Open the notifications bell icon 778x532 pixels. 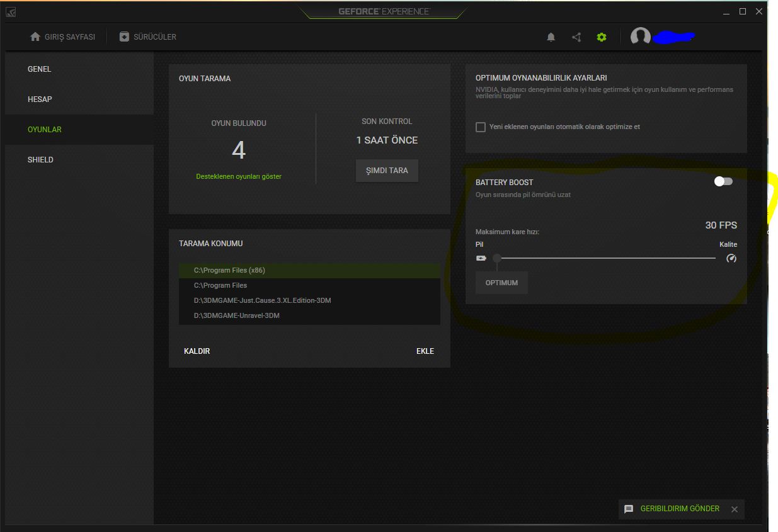[551, 37]
